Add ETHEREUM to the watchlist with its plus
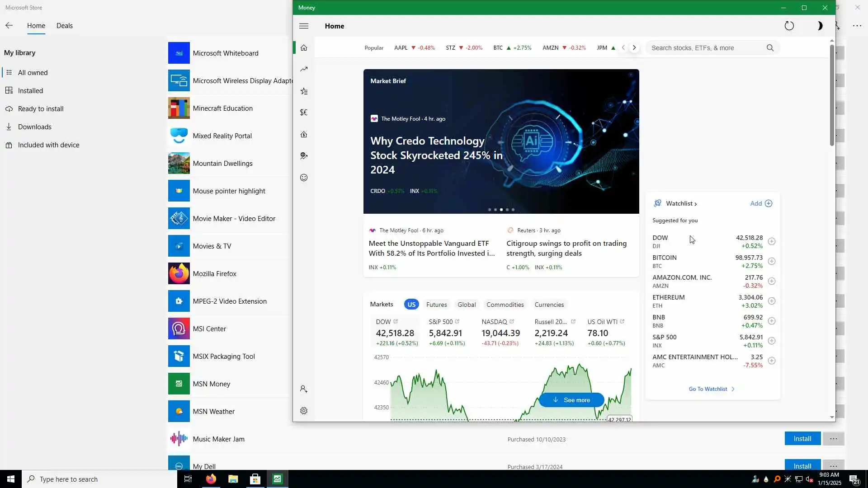Screen dimensions: 868x488 pyautogui.click(x=772, y=301)
